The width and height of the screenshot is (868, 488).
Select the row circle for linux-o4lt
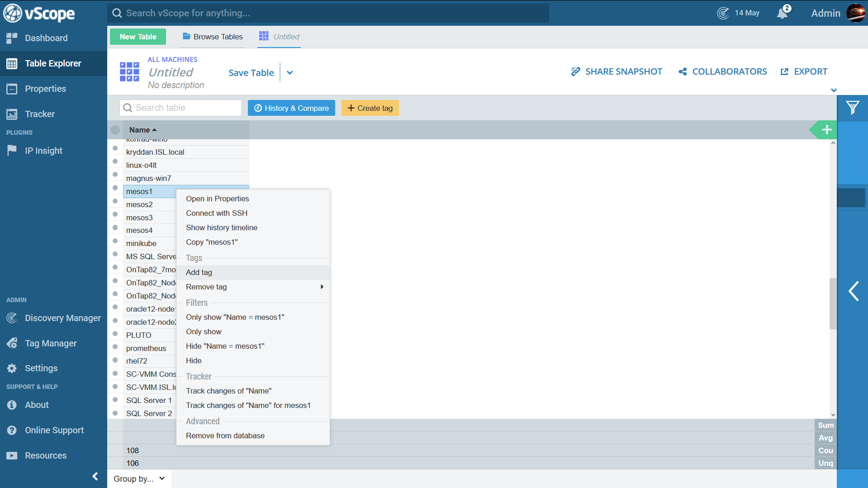point(115,161)
